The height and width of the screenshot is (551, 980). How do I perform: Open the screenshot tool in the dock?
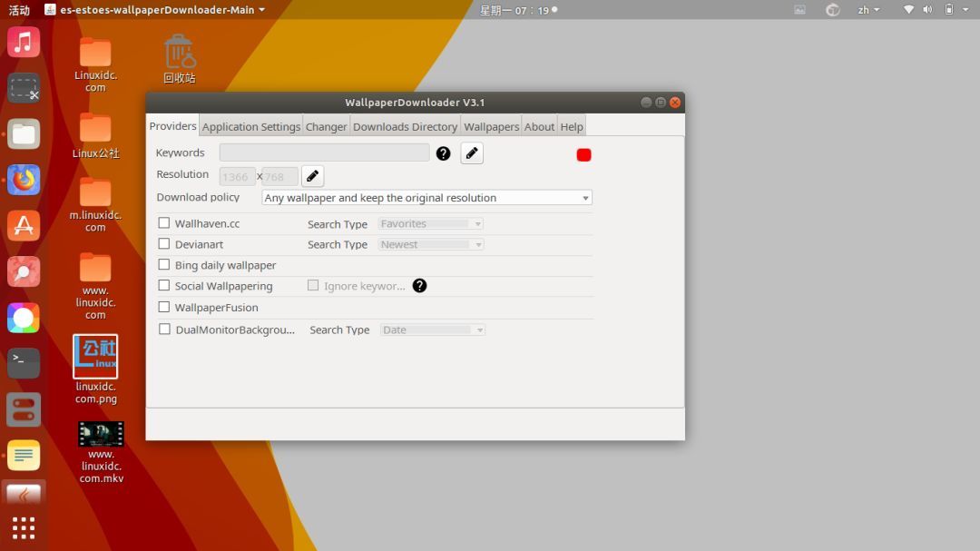(24, 88)
